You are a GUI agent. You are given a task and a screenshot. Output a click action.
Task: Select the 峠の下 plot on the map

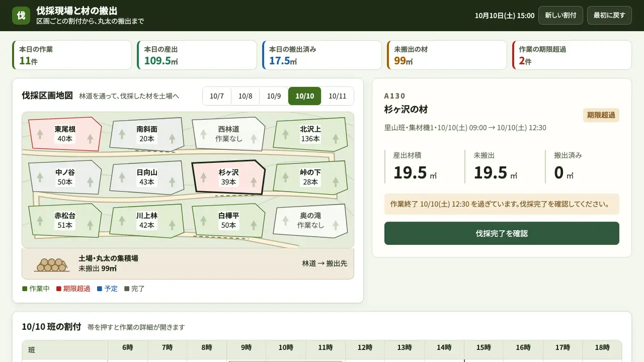coord(310,177)
